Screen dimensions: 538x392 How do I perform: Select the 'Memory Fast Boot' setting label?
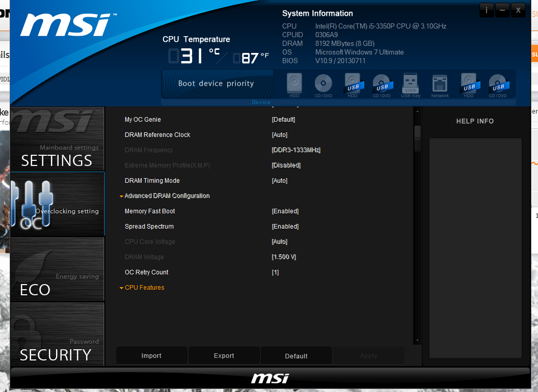click(x=150, y=211)
